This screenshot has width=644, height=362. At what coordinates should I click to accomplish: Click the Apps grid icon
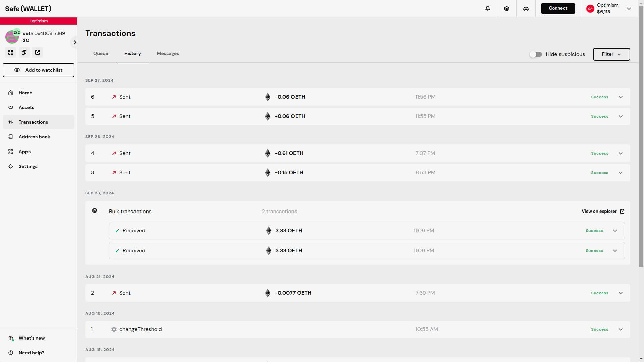click(11, 152)
